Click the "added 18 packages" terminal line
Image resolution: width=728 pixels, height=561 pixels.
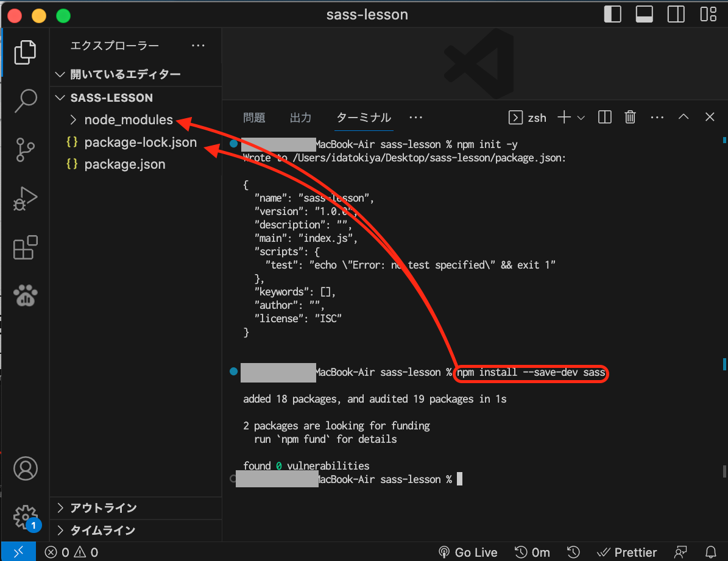click(x=375, y=399)
